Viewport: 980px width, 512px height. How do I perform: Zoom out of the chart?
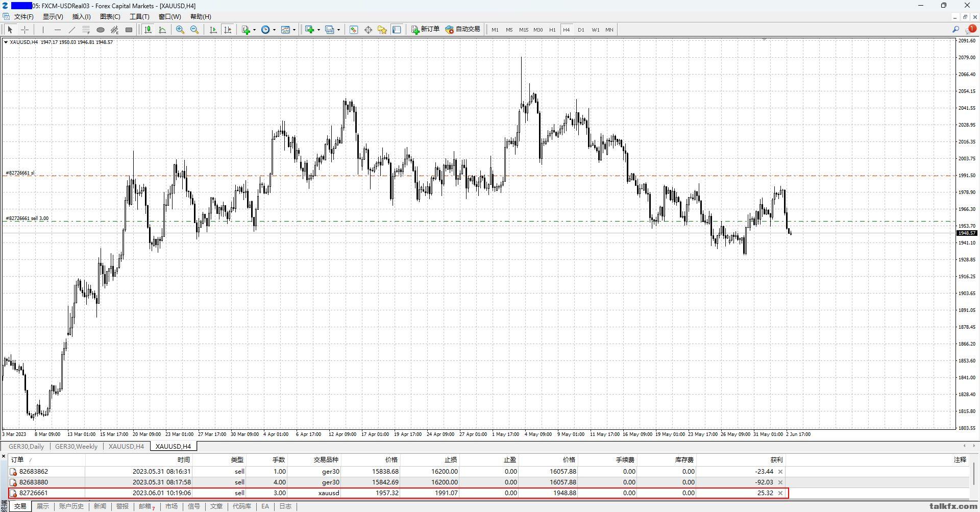[194, 30]
